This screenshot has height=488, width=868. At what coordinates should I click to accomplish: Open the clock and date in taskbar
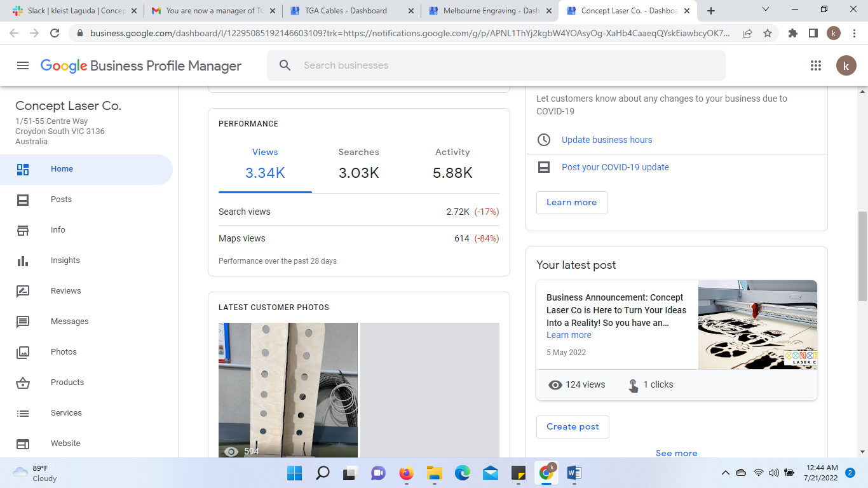click(820, 473)
